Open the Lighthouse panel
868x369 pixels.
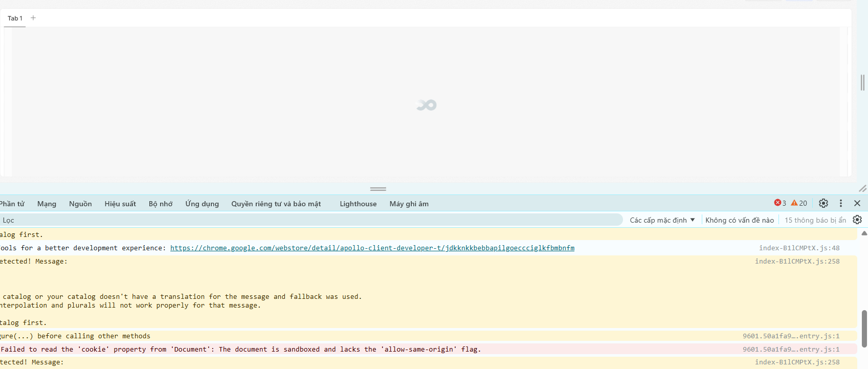point(358,204)
